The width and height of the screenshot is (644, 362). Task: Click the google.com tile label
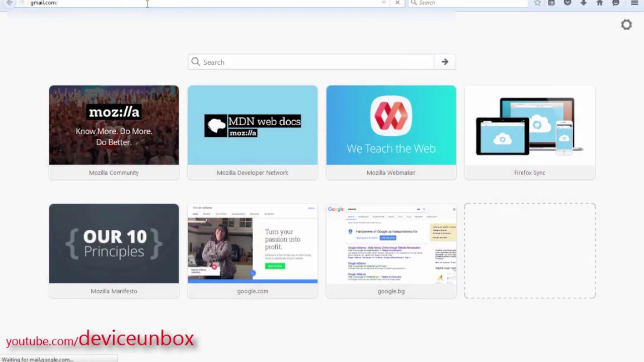click(253, 291)
